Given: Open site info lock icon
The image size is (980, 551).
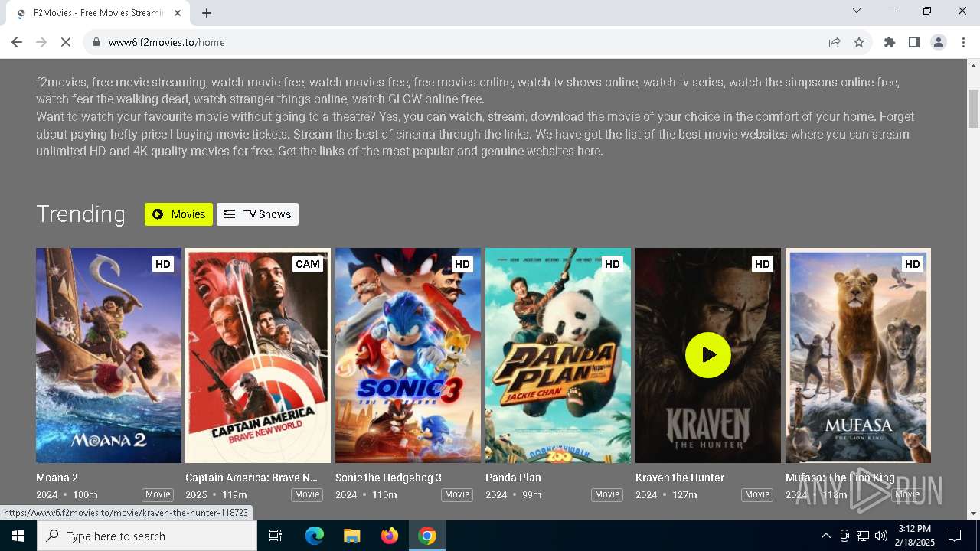Looking at the screenshot, I should pos(96,42).
